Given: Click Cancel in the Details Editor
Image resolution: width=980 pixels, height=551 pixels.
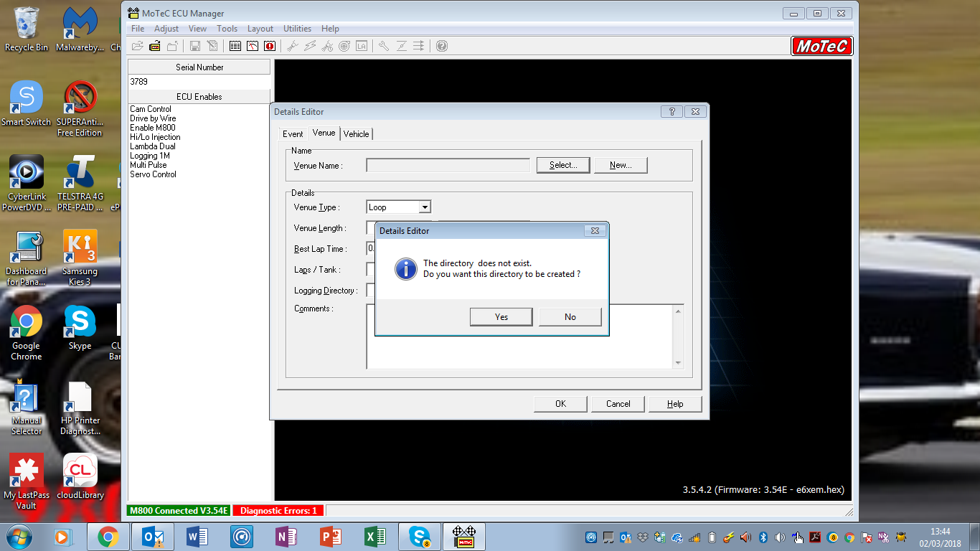Looking at the screenshot, I should [x=618, y=404].
